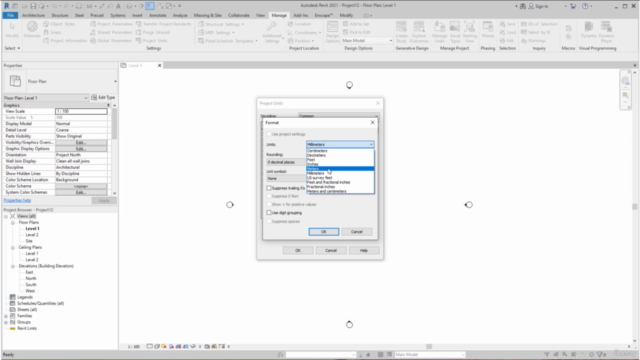Click the Location tool
The image size is (640, 360).
click(299, 24)
